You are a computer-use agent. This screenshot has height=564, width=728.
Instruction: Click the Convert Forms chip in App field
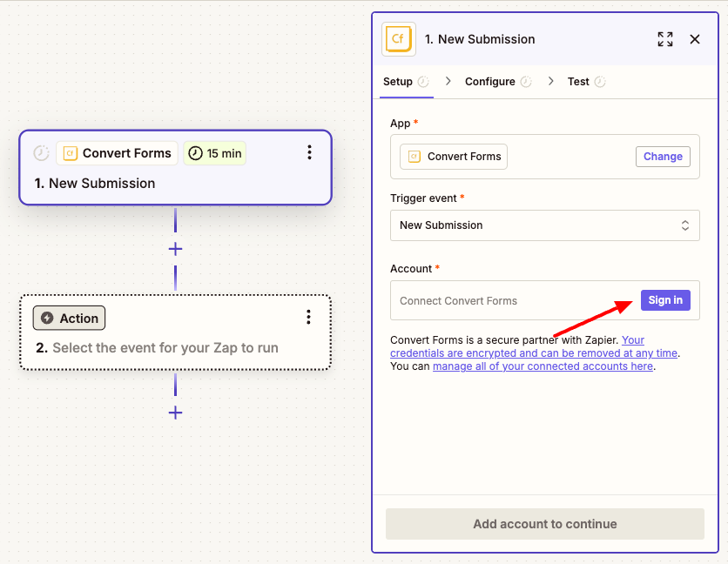click(454, 157)
